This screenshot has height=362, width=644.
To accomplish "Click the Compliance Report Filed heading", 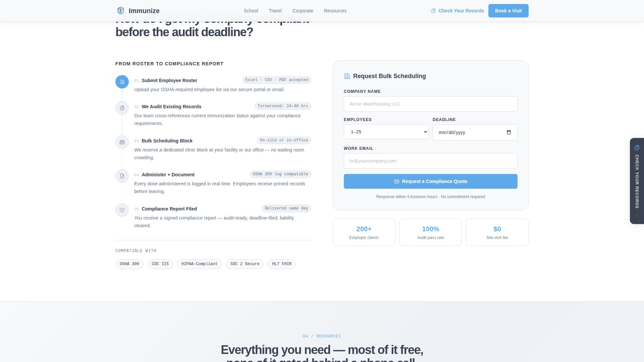I will pyautogui.click(x=169, y=209).
